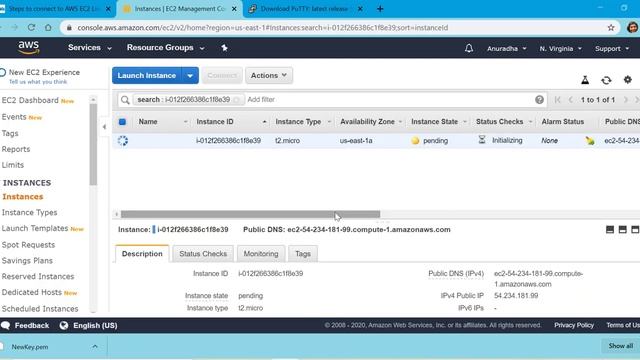Click the horizontal table scrollbar thumb
This screenshot has width=640, height=360.
pos(251,214)
